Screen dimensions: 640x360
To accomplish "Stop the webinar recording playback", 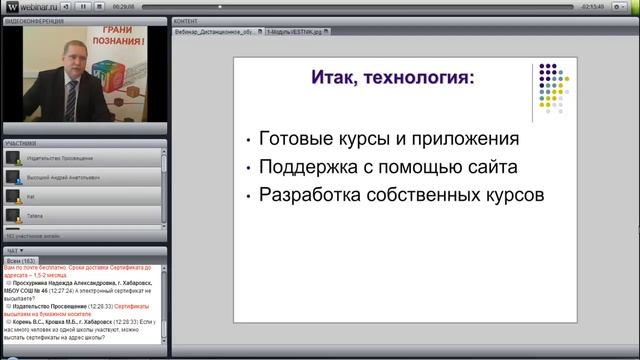I will click(99, 7).
